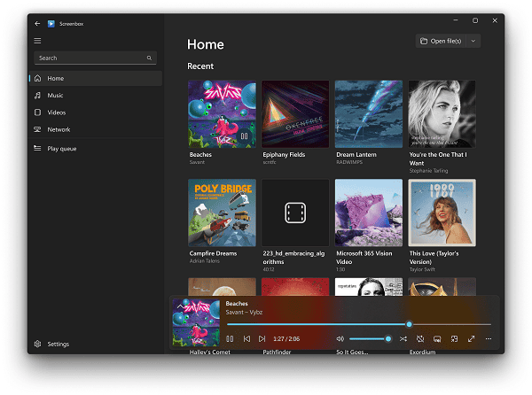Click the Savant – Vybz subtitle

(x=244, y=313)
